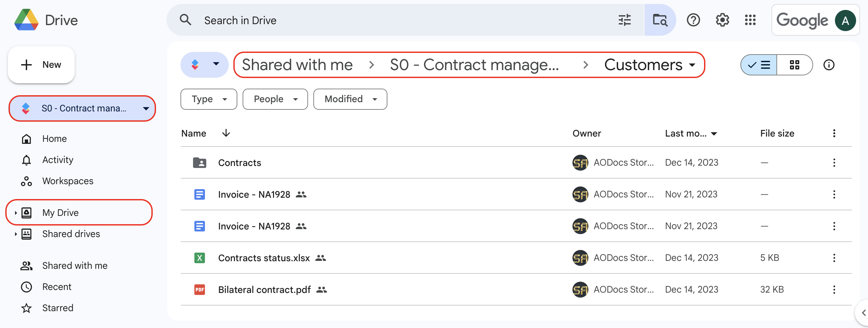Screen dimensions: 868x328
Task: Click the Dec 14, 2023 date on Contracts row
Action: pos(691,162)
